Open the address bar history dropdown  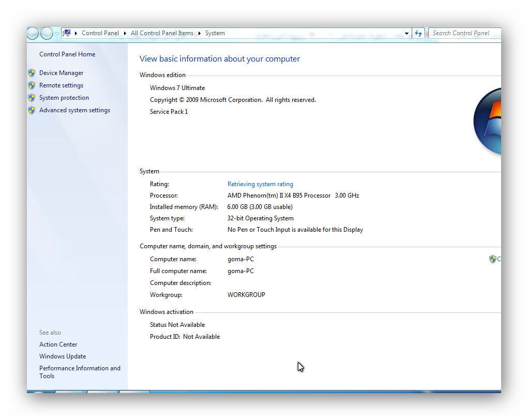406,33
